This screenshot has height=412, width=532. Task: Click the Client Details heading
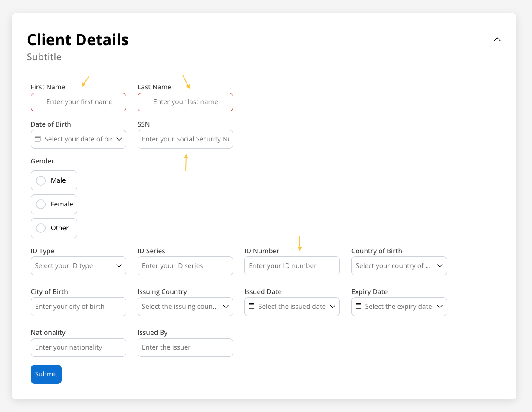(x=78, y=39)
